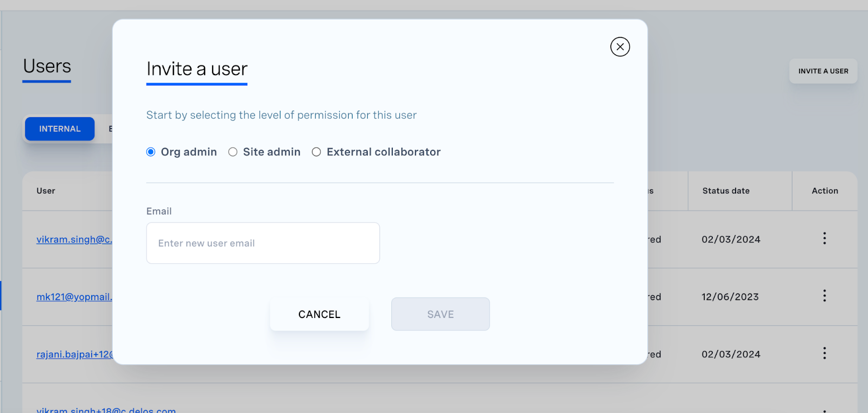Switch to the Internal tab
Viewport: 868px width, 413px height.
[60, 129]
